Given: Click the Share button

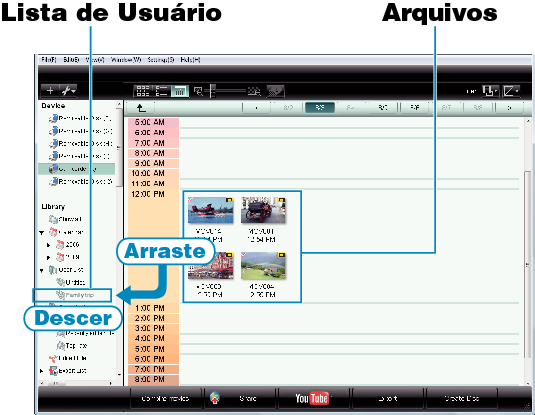Looking at the screenshot, I should click(240, 398).
